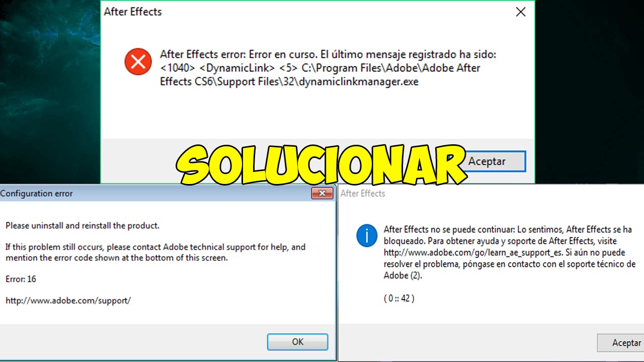
Task: Click the yellow SOLUCIONAR overlay text
Action: click(x=321, y=165)
